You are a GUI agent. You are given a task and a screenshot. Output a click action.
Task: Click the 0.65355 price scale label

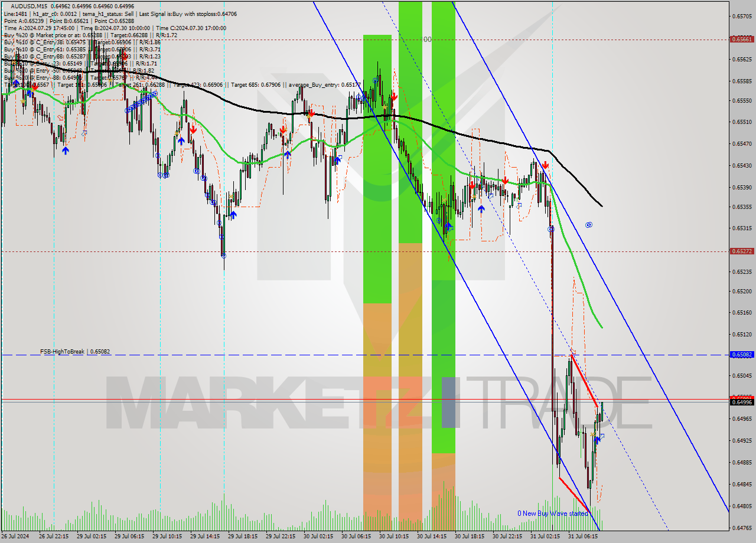pos(742,207)
